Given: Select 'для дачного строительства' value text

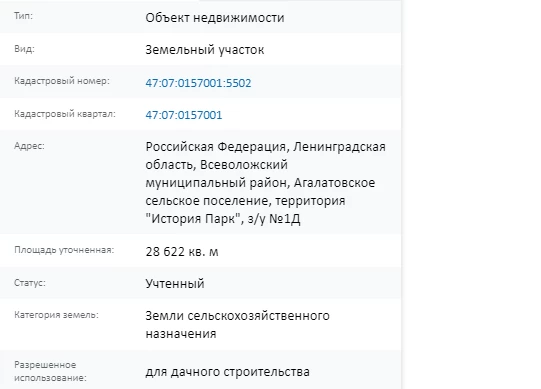Looking at the screenshot, I should (x=227, y=372).
